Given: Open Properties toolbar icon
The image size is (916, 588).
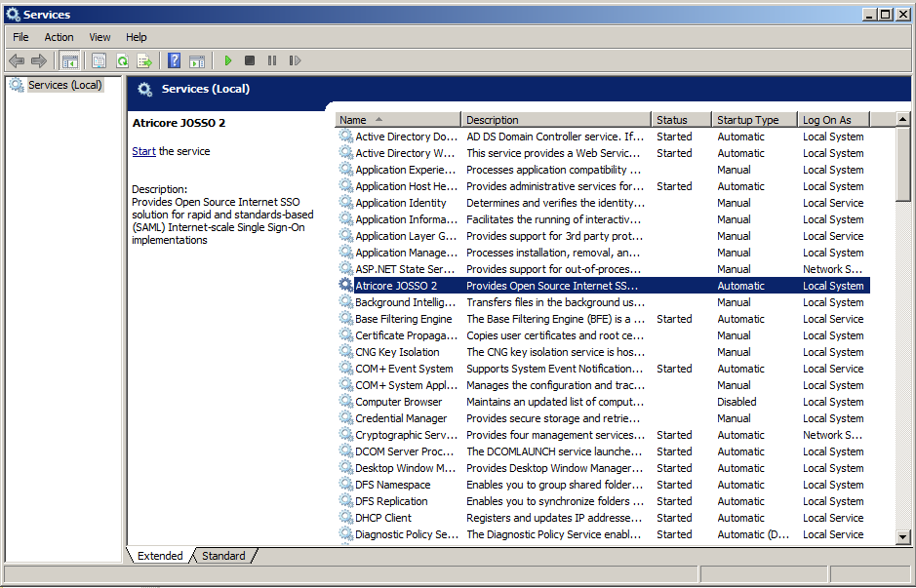Looking at the screenshot, I should [x=100, y=60].
